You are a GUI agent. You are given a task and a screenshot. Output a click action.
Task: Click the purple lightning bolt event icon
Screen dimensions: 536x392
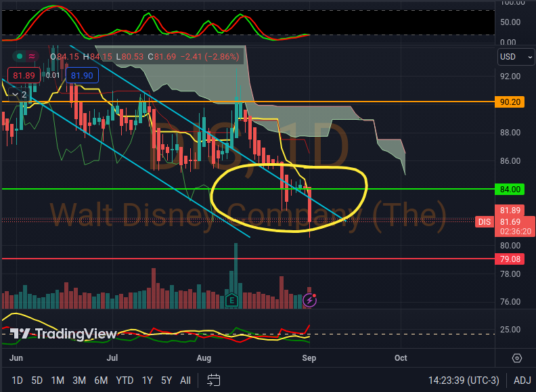click(311, 299)
